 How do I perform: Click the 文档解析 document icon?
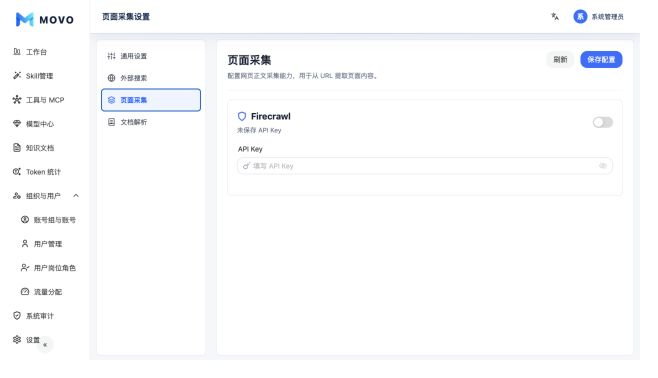(111, 122)
